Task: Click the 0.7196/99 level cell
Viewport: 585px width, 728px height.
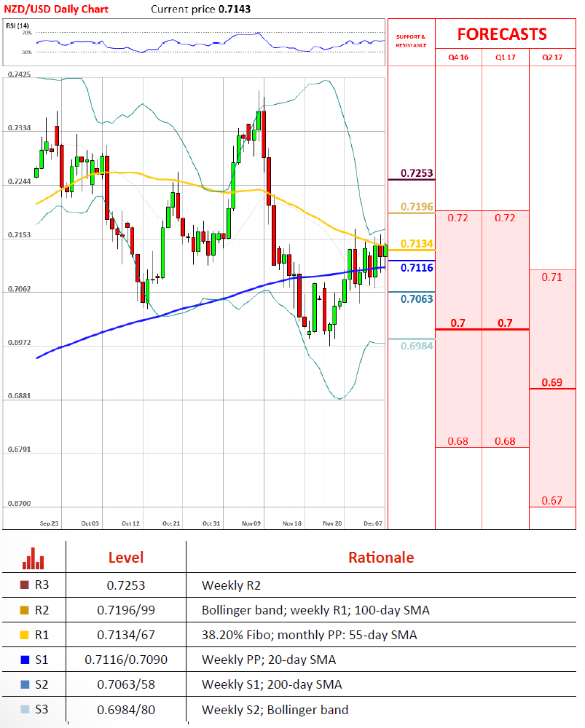Action: pos(126,610)
